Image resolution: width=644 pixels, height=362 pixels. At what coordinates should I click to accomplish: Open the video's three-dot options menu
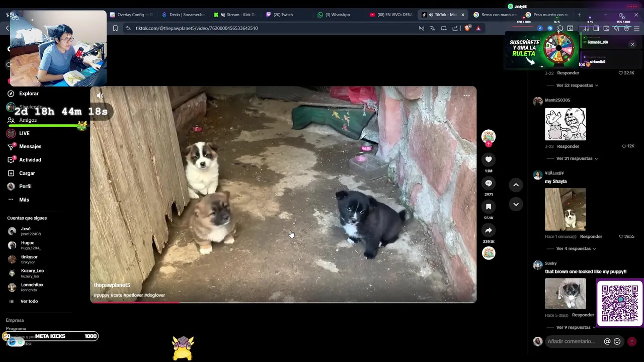pos(466,95)
